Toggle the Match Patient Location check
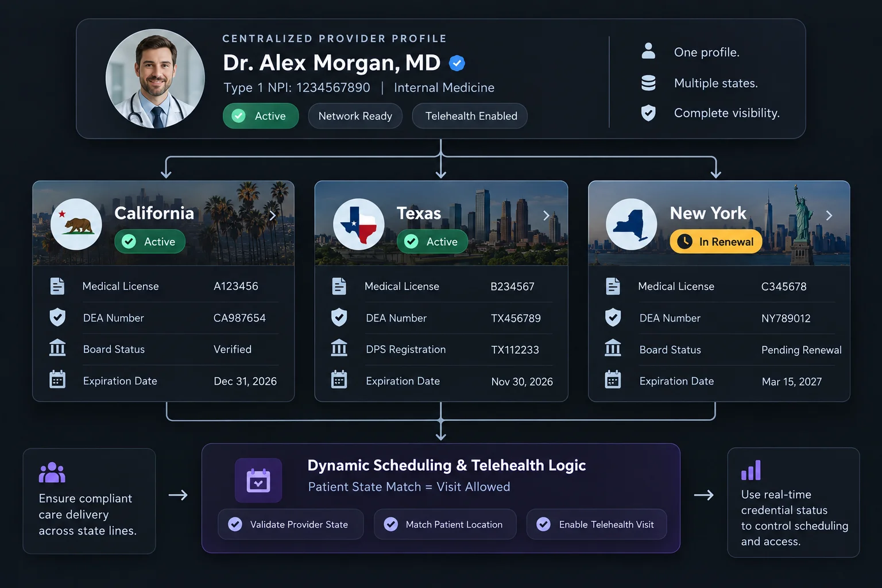Image resolution: width=882 pixels, height=588 pixels. [391, 524]
